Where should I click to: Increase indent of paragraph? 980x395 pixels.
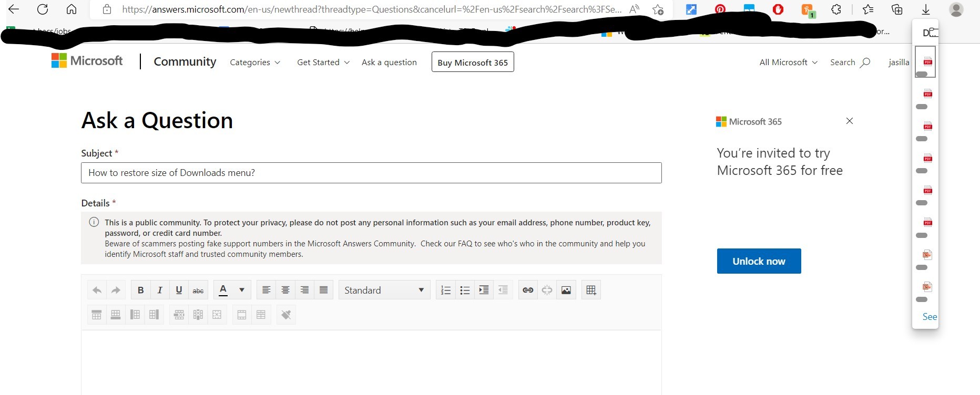point(484,290)
